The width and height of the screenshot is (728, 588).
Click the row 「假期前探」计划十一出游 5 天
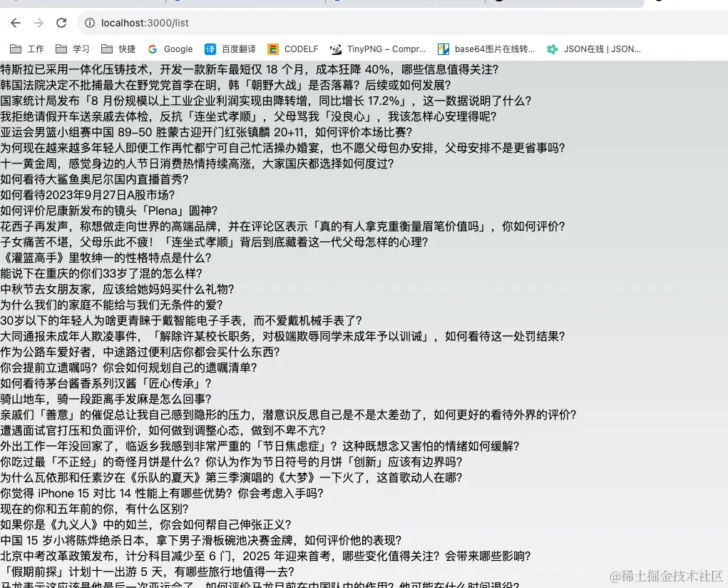point(147,572)
